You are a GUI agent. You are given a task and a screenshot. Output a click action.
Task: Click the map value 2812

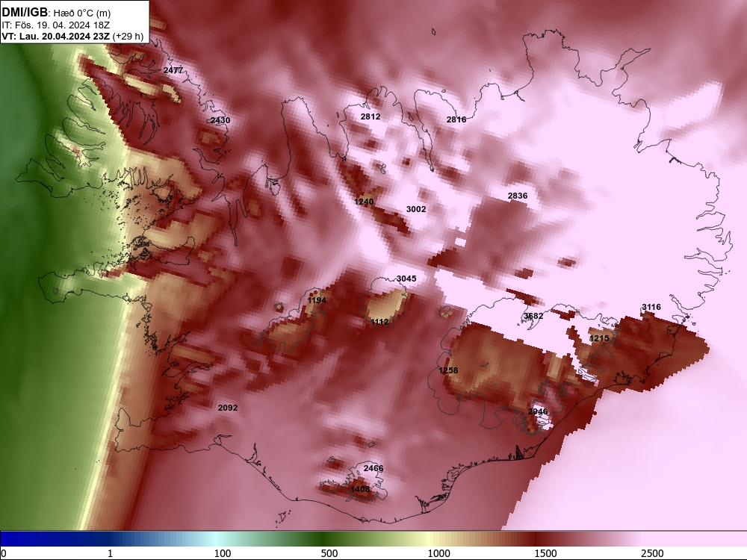[x=371, y=116]
